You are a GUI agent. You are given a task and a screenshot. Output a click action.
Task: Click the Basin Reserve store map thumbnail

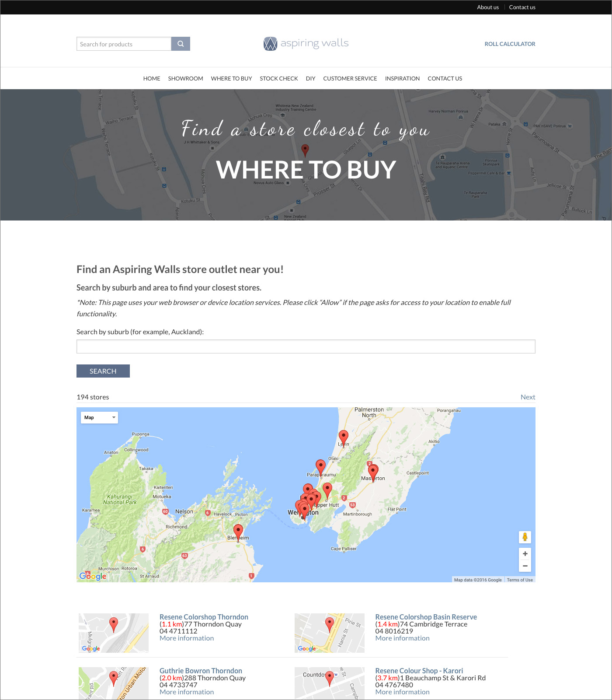[330, 633]
